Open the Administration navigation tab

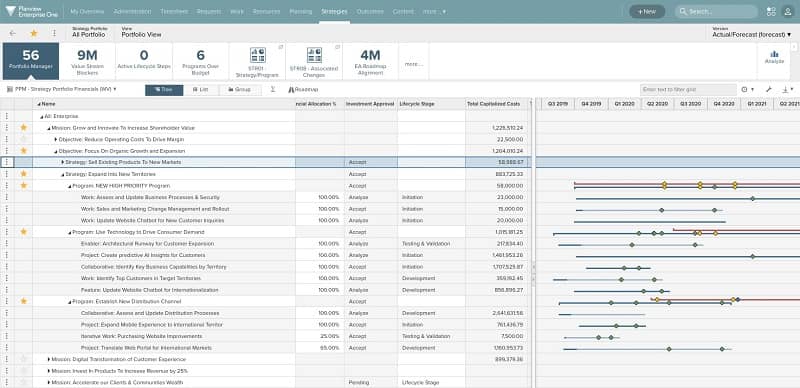click(133, 11)
